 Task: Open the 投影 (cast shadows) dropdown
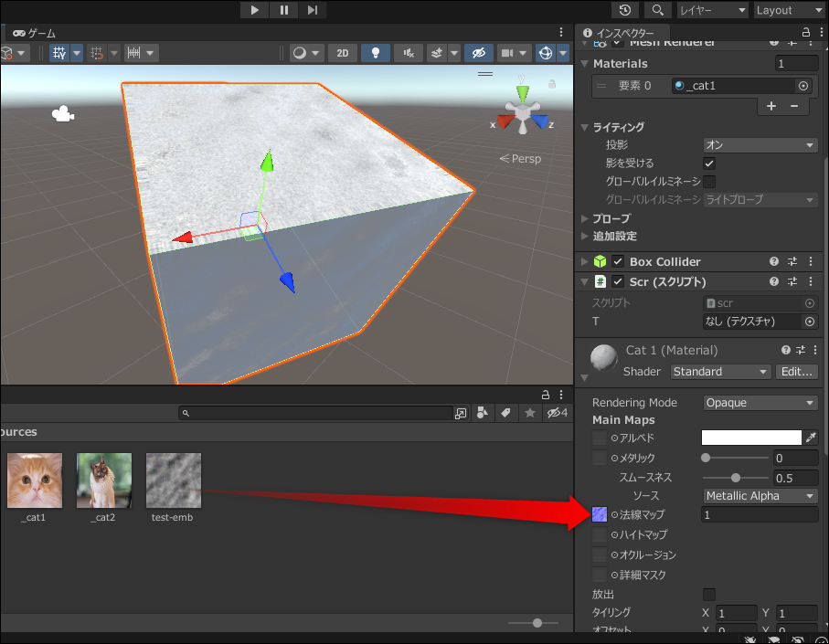(x=760, y=144)
